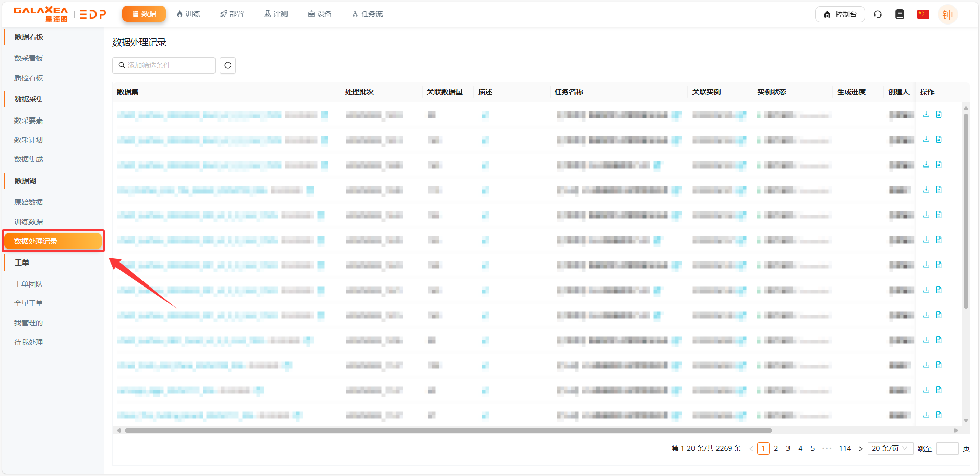Open the 训练 tab in top navigation

(188, 14)
